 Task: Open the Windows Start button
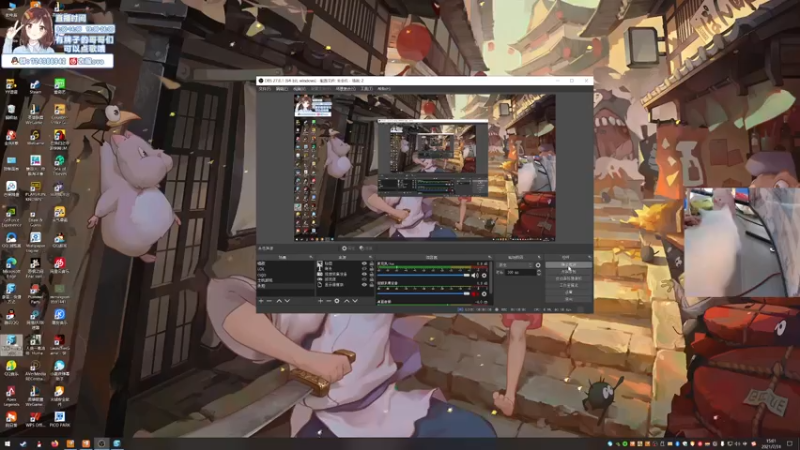(x=7, y=444)
